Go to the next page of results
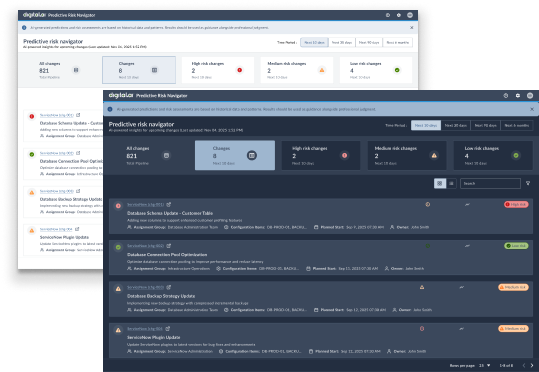The width and height of the screenshot is (539, 372). click(x=532, y=365)
